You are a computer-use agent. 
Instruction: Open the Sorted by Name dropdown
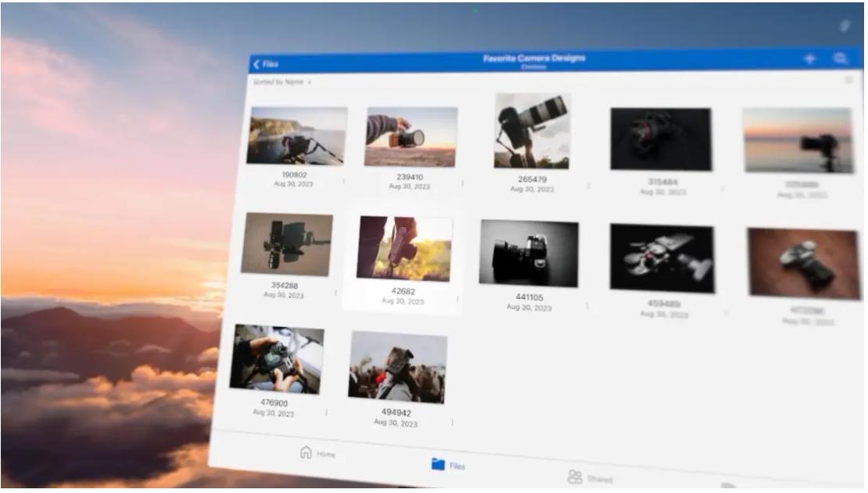coord(282,82)
